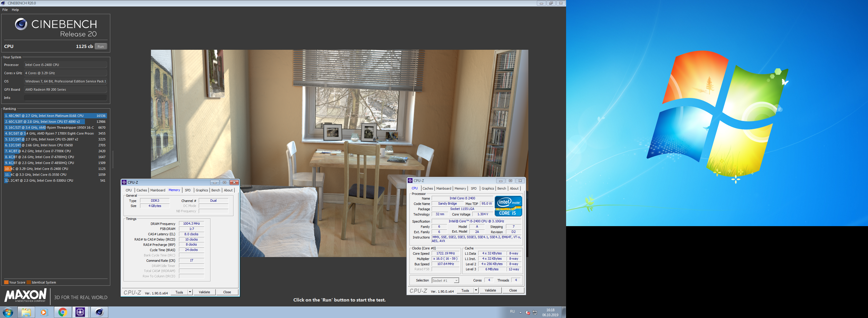Select ranking entry Intel Xeon E7-4890 v2
This screenshot has height=318, width=868.
(55, 122)
